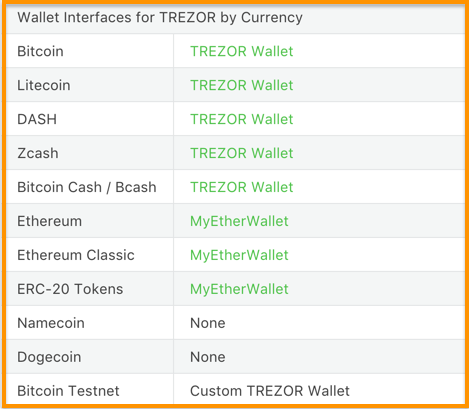Open the TREZOR Wallet link for Litecoin
This screenshot has height=409, width=469.
click(x=242, y=85)
